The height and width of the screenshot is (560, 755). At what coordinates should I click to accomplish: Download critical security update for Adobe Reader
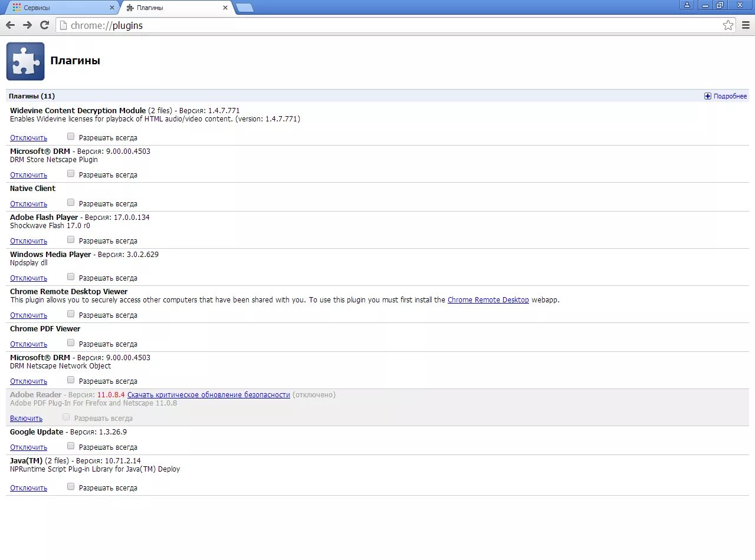coord(209,395)
